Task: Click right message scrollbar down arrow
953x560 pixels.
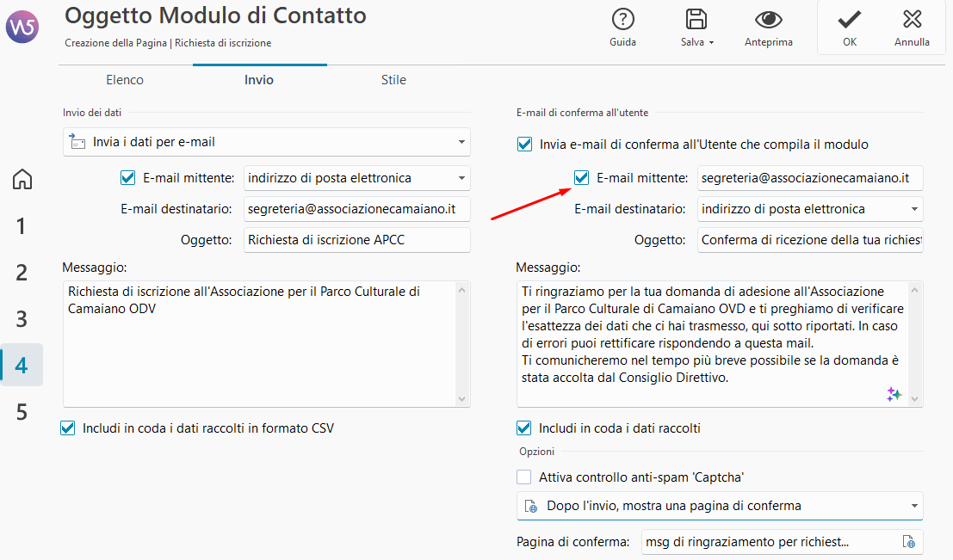Action: click(x=915, y=399)
